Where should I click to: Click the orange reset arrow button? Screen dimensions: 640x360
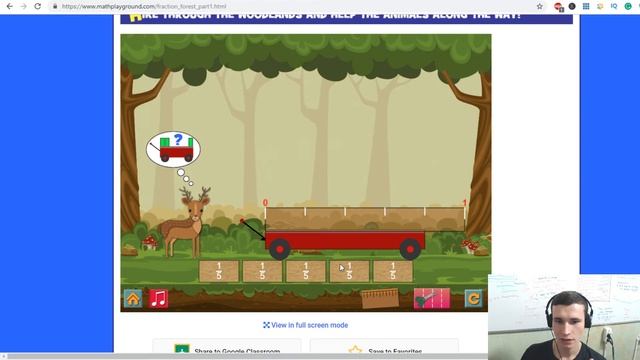pyautogui.click(x=473, y=299)
